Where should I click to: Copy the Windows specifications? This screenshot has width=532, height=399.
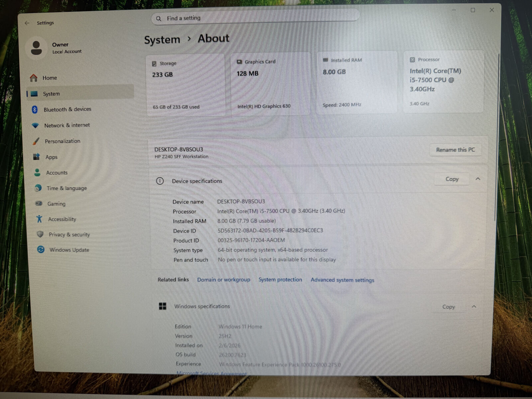click(x=448, y=307)
